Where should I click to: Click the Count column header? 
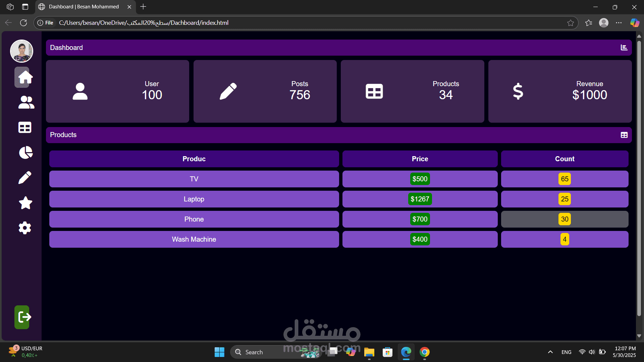(x=565, y=159)
